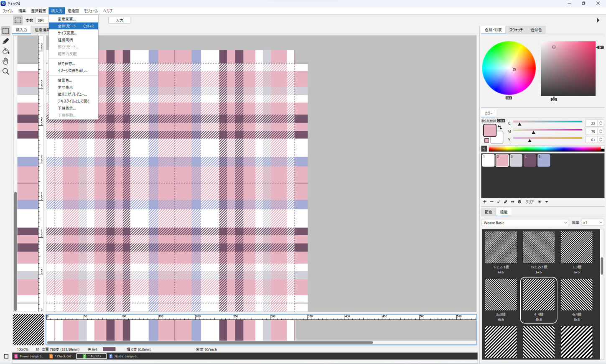606x364 pixels.
Task: Activate the hand pan tool
Action: (x=5, y=61)
